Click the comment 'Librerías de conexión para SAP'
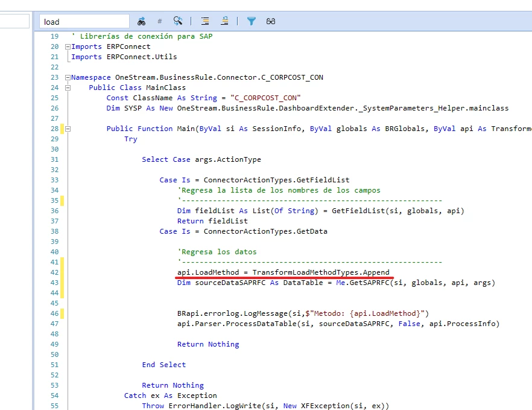The width and height of the screenshot is (532, 410). pyautogui.click(x=146, y=36)
